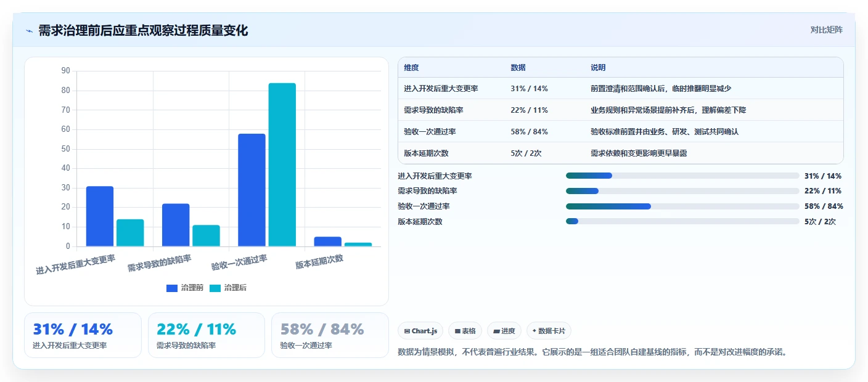Click the footnote starting 数据为情景模拟
868x382 pixels.
593,352
